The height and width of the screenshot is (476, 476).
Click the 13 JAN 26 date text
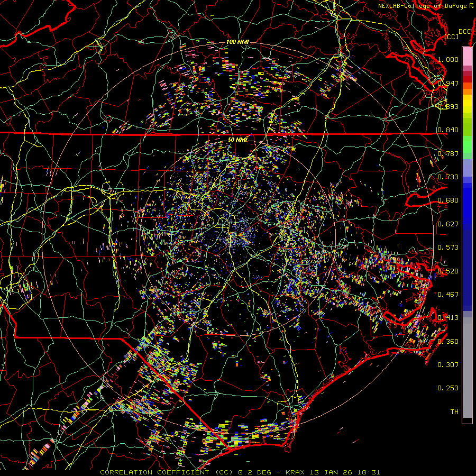pyautogui.click(x=331, y=472)
